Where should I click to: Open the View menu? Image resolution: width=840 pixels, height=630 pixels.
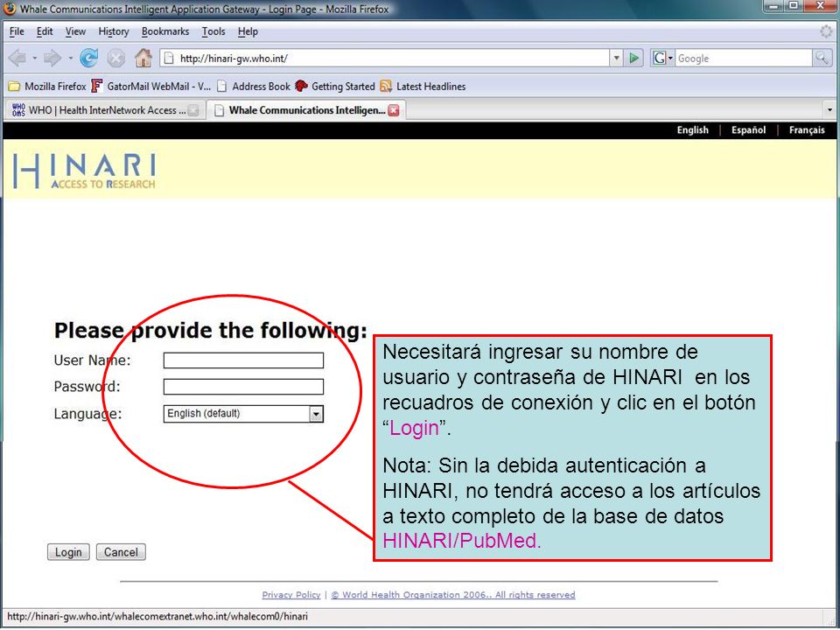75,31
